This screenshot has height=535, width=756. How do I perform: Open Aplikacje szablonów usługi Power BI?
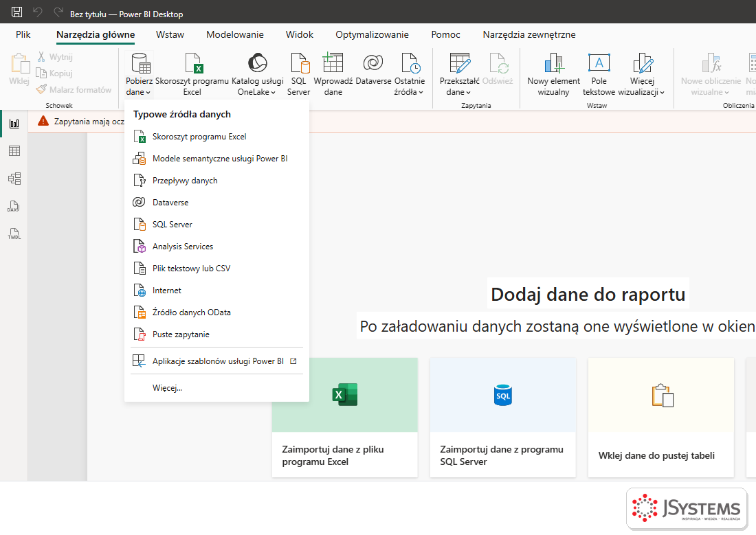pyautogui.click(x=216, y=361)
